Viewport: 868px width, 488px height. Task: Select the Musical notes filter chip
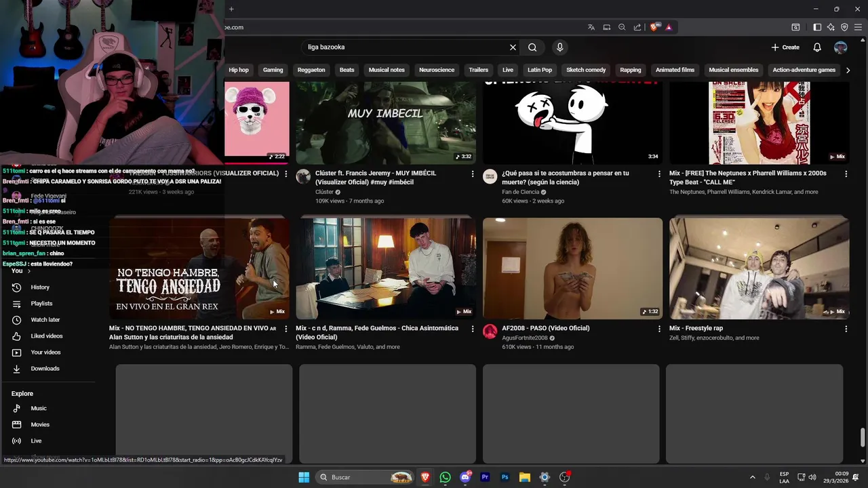pyautogui.click(x=387, y=70)
